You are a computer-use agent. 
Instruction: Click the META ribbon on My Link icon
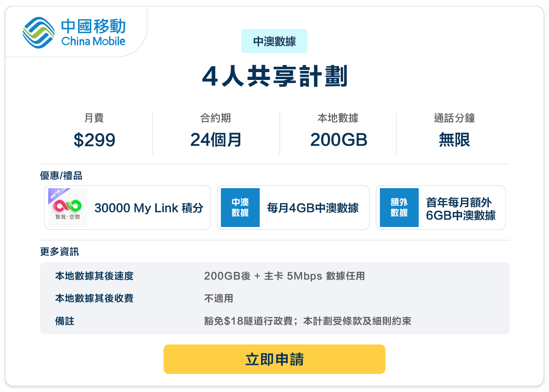tap(55, 194)
